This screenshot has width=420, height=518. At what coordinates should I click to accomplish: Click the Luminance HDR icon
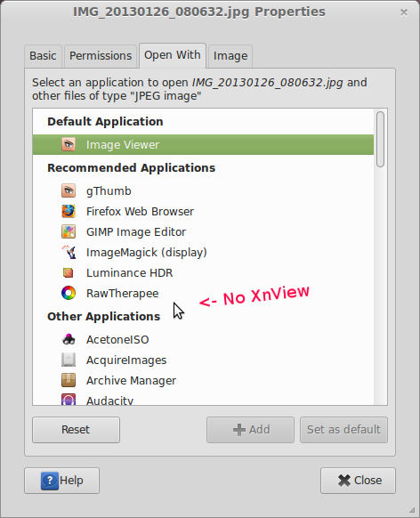[69, 272]
